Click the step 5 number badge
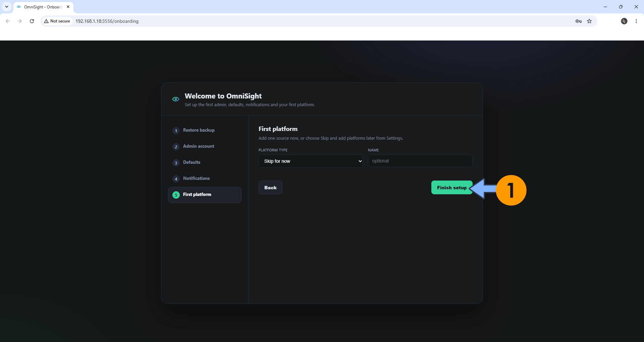644x342 pixels. (176, 195)
